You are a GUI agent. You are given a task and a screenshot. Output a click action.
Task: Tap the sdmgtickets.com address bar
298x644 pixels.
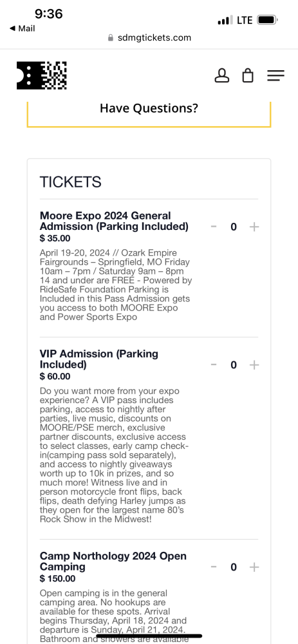pyautogui.click(x=149, y=38)
